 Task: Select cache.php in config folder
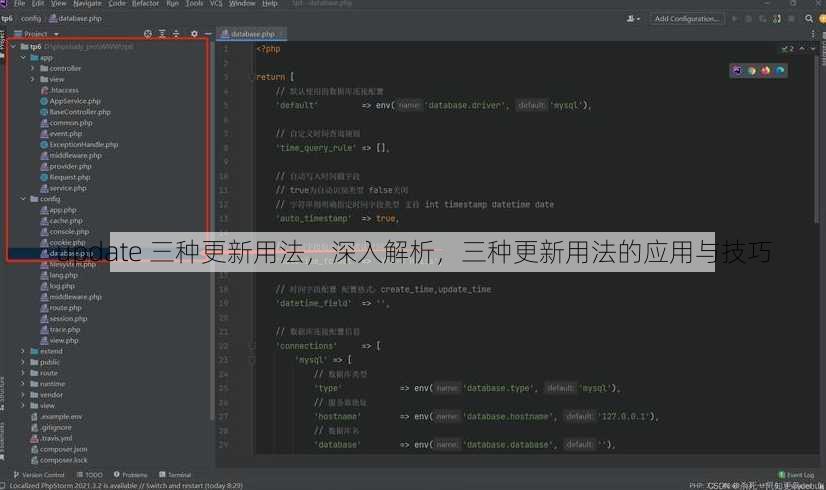point(62,221)
